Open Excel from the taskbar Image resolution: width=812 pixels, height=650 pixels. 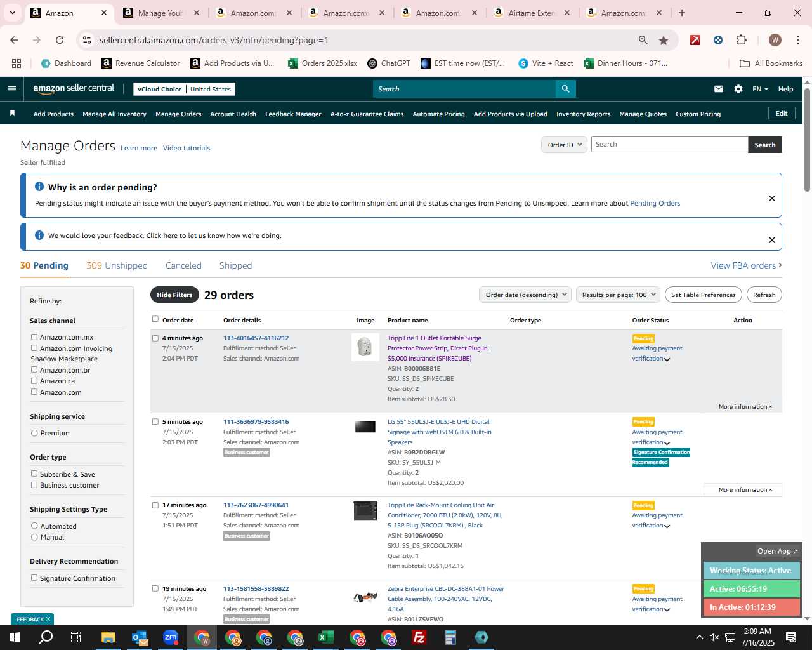pyautogui.click(x=326, y=637)
